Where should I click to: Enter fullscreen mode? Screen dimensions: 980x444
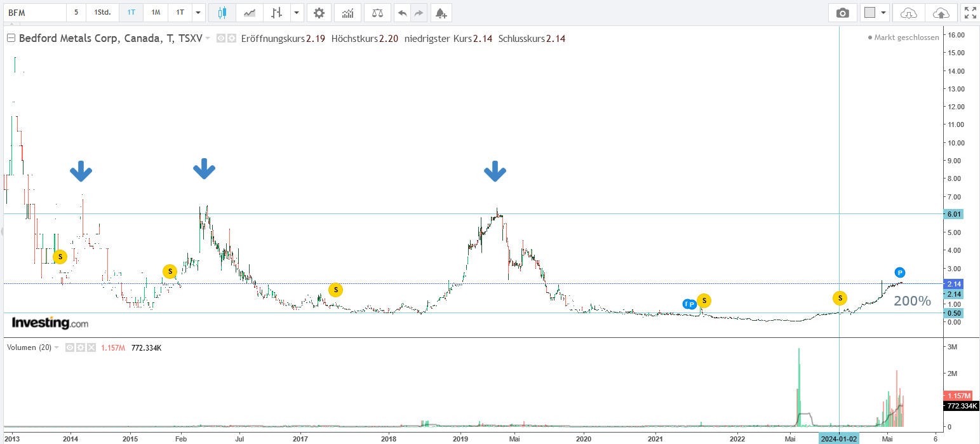coord(970,13)
